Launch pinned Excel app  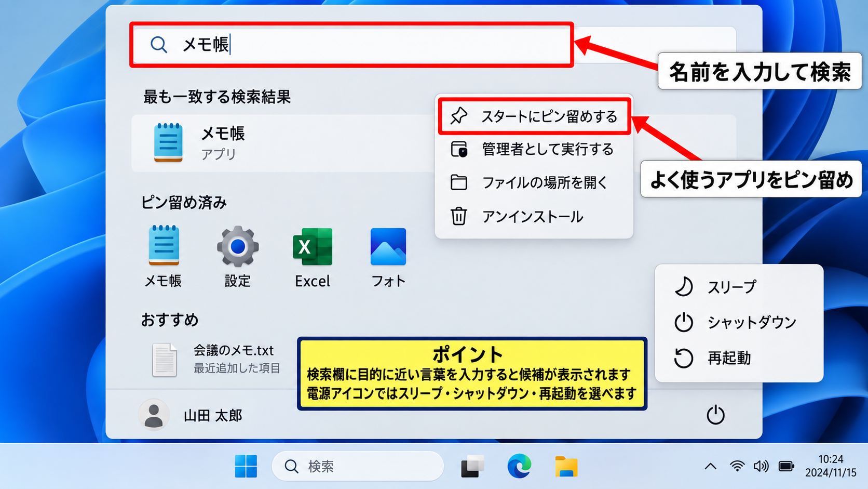(x=313, y=257)
